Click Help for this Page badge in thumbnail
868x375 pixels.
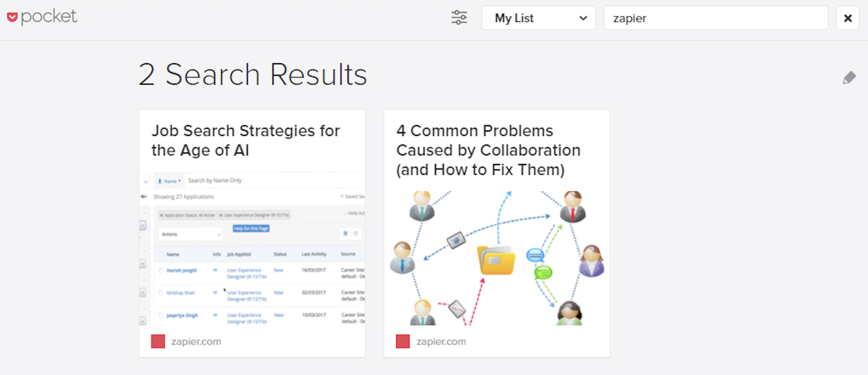click(251, 228)
